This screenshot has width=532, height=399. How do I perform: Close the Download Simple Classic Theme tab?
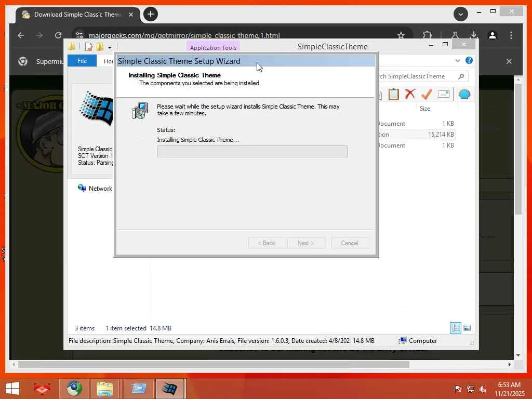[x=131, y=15]
